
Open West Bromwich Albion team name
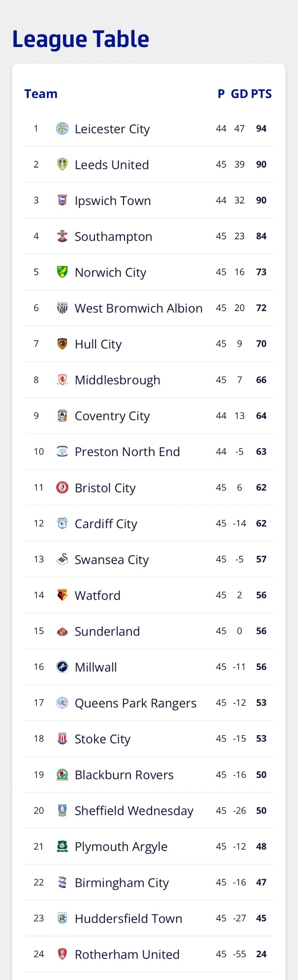(139, 308)
